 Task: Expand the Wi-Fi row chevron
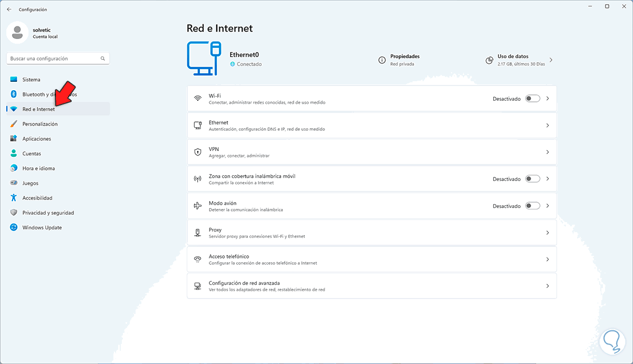pos(548,99)
